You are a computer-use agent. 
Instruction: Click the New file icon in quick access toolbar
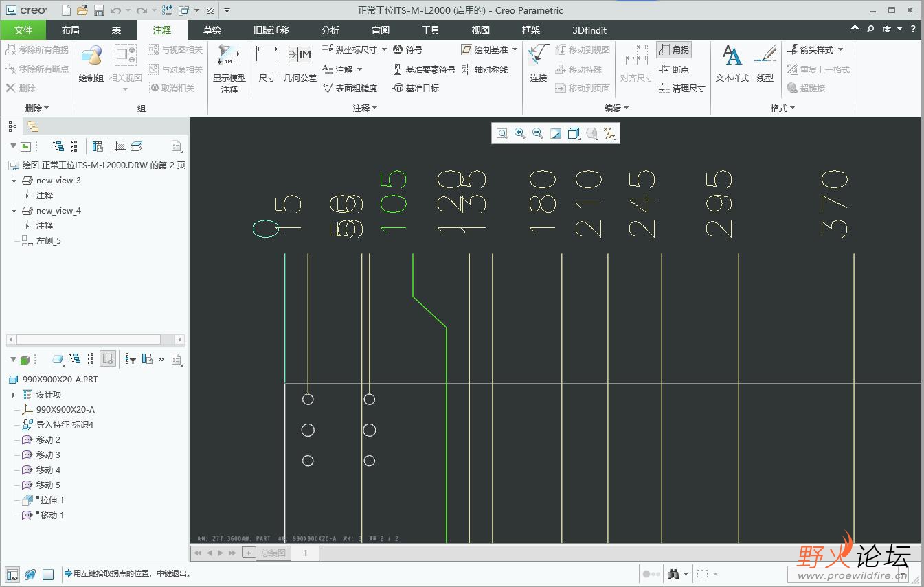pos(66,10)
